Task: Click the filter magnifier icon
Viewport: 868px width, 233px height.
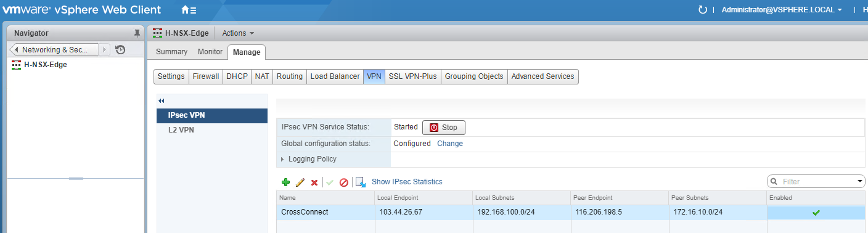Action: coord(774,182)
